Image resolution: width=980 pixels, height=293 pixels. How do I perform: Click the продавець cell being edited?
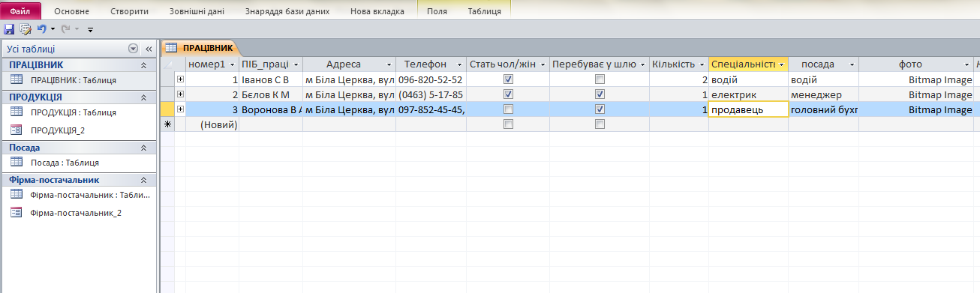(x=748, y=109)
